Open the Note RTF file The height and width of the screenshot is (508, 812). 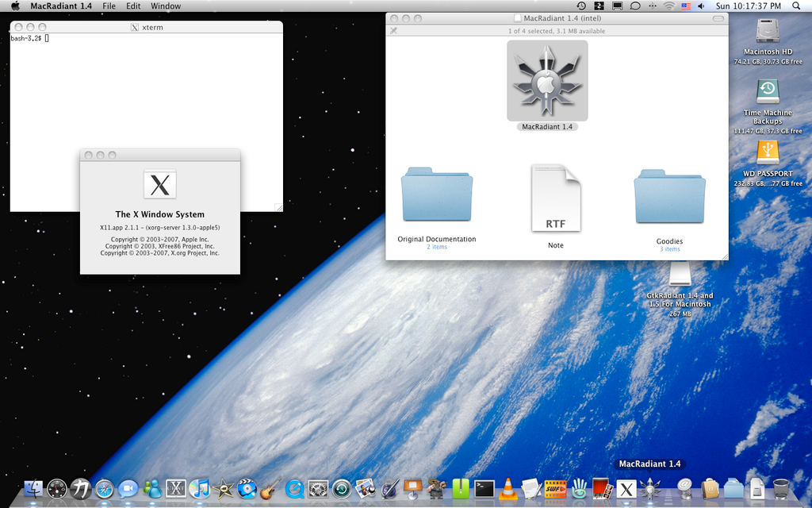click(x=556, y=198)
